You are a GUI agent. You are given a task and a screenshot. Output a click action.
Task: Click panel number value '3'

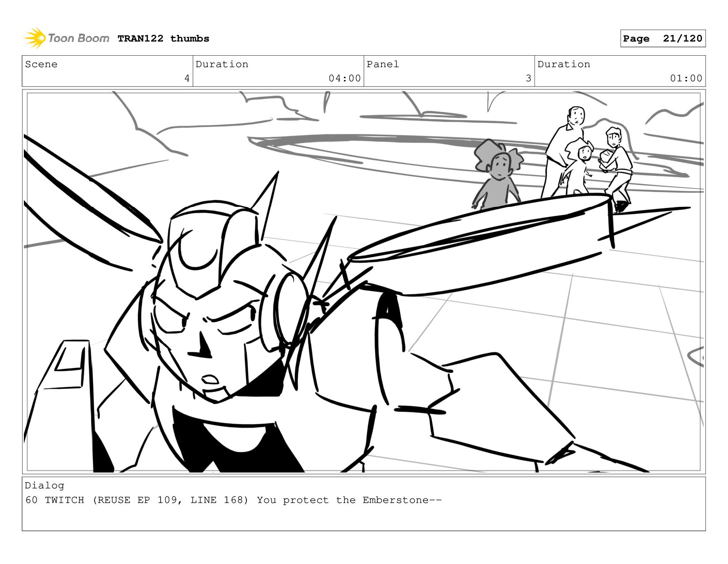(x=528, y=78)
